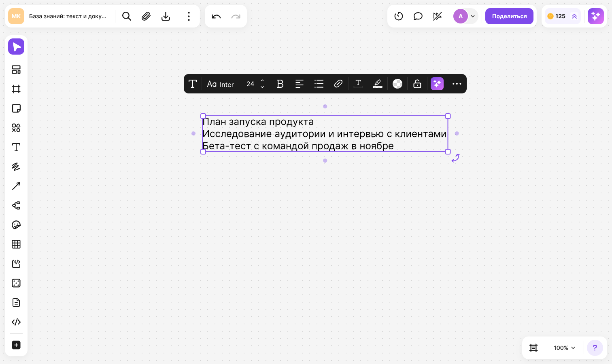Open the AI assistant sparkle button
The image size is (612, 364).
pos(596,16)
